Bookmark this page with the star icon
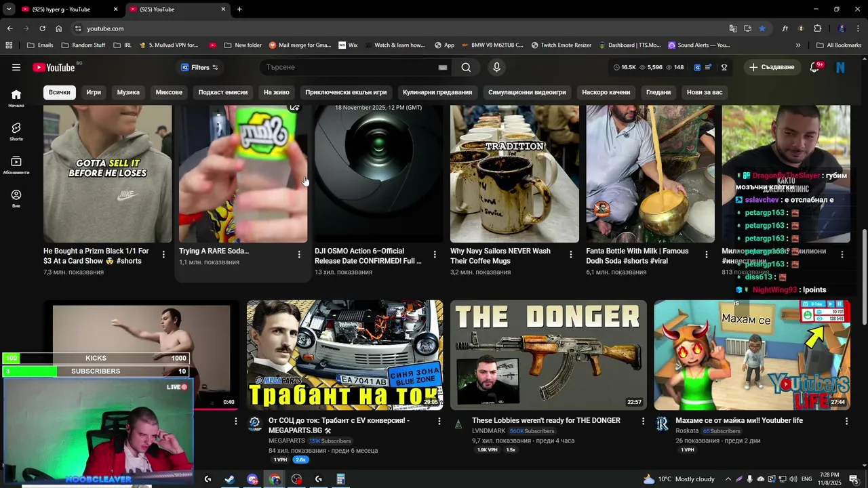868x488 pixels. [762, 28]
